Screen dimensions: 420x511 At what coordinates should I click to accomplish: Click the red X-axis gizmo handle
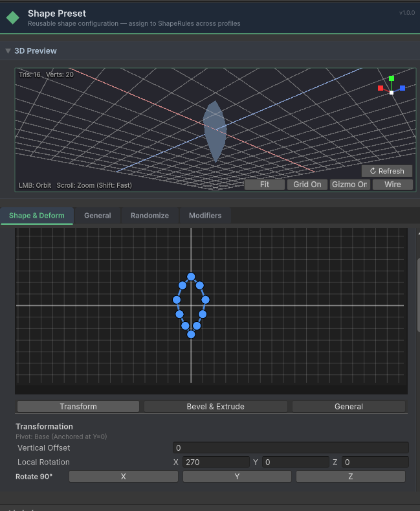coord(381,88)
